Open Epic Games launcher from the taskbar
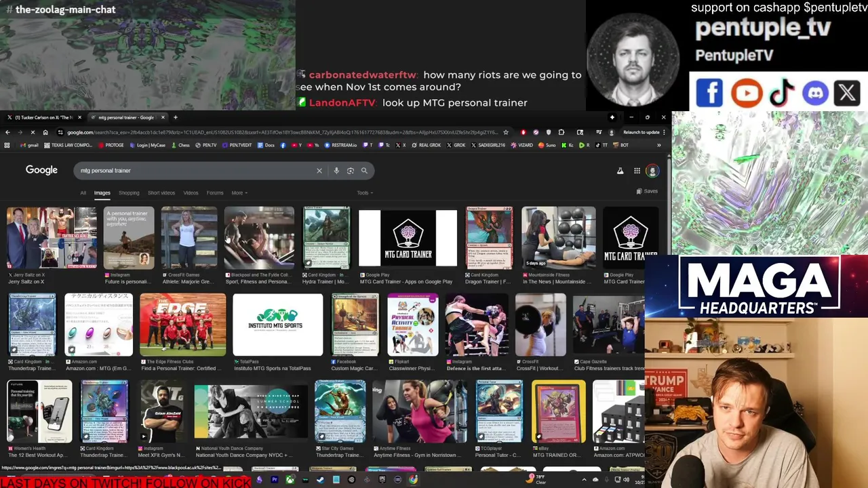Image resolution: width=868 pixels, height=488 pixels. [382, 480]
